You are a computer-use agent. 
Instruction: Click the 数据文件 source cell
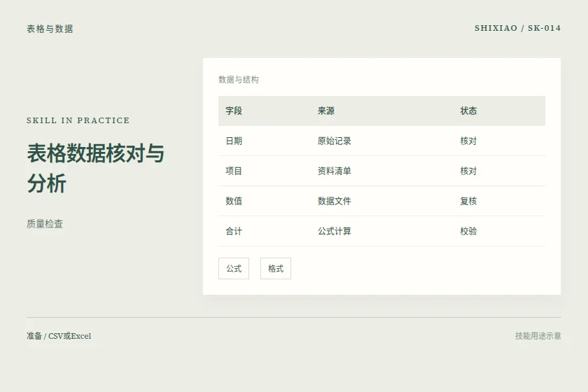tap(334, 201)
